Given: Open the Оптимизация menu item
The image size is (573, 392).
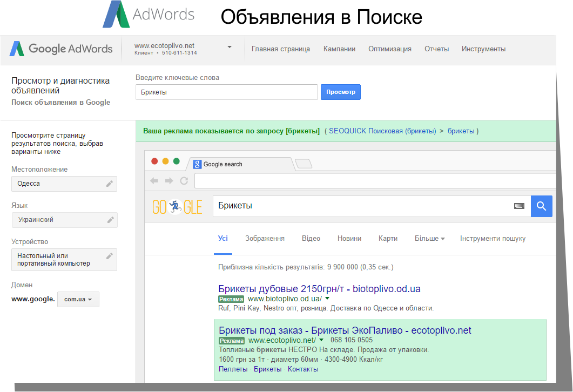Looking at the screenshot, I should tap(389, 49).
